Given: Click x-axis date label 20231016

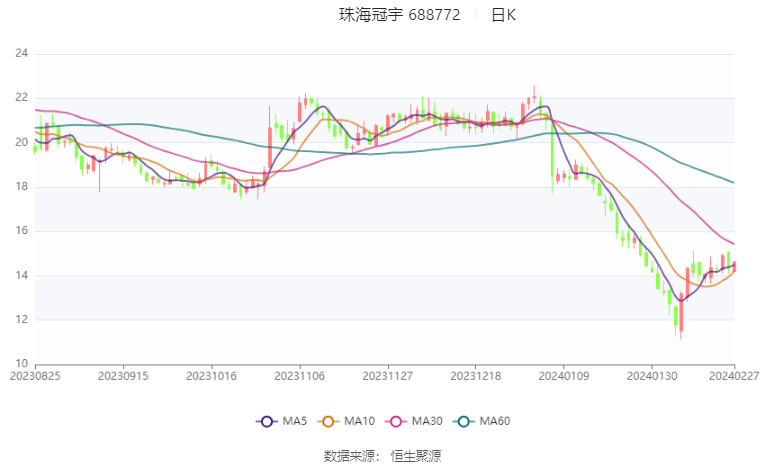Looking at the screenshot, I should point(211,376).
